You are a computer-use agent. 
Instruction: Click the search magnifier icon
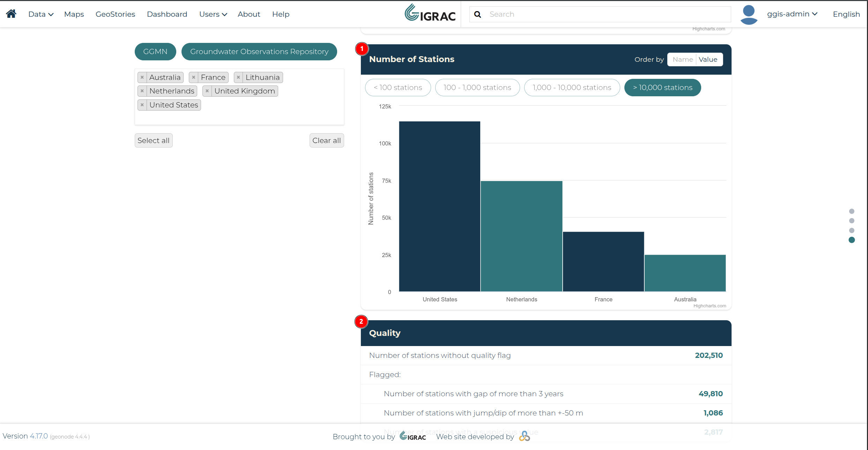(477, 14)
